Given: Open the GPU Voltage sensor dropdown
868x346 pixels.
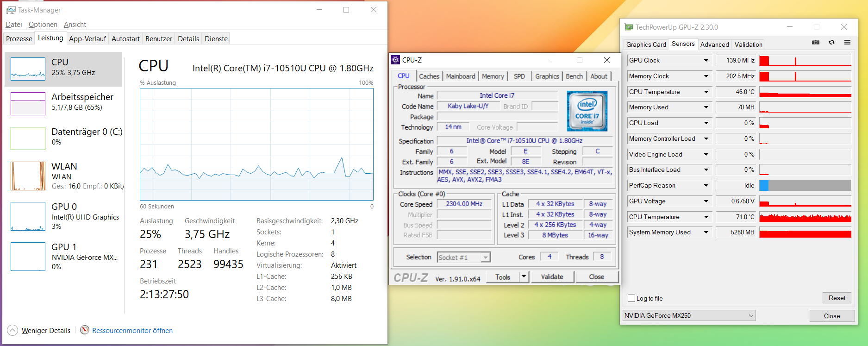Looking at the screenshot, I should (x=706, y=201).
